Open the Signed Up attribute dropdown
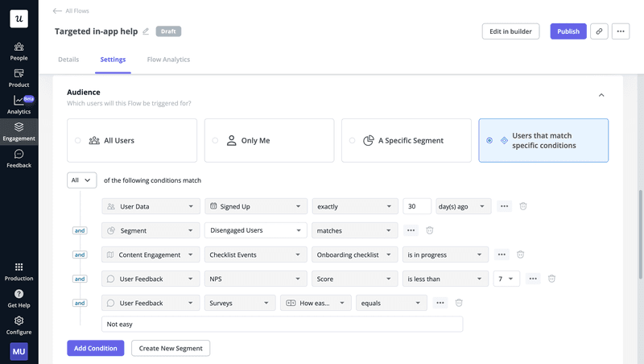The width and height of the screenshot is (644, 364). coord(256,206)
